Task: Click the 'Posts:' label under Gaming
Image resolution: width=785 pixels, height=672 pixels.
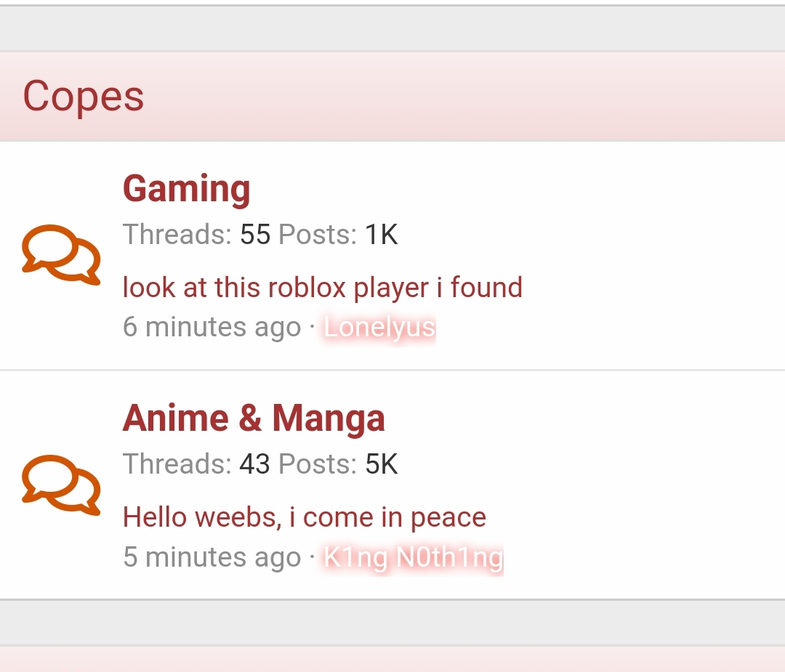Action: coord(318,235)
